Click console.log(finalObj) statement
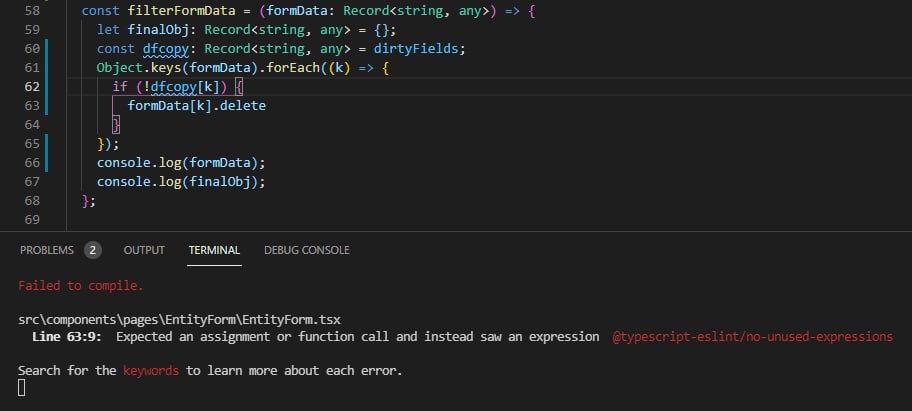912x411 pixels. point(181,181)
